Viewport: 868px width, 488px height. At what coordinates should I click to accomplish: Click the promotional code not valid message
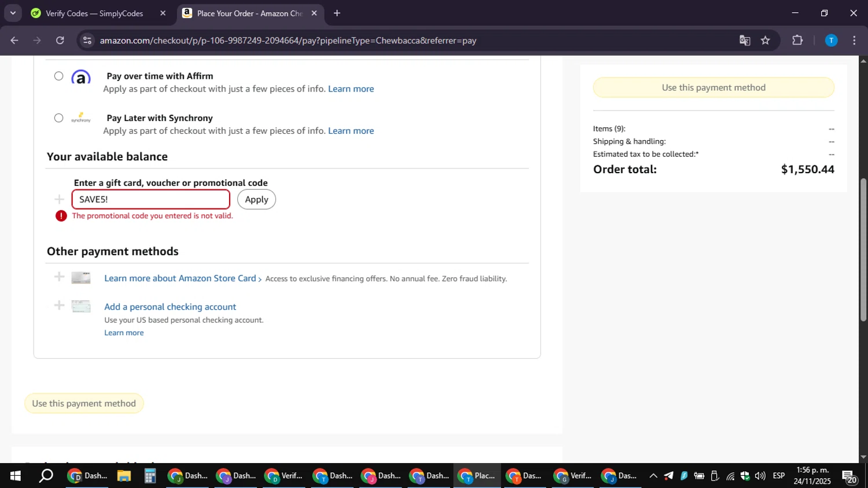(x=152, y=216)
